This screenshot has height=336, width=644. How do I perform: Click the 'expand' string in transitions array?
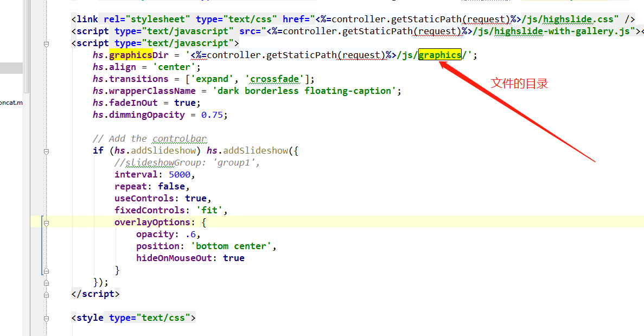point(212,79)
